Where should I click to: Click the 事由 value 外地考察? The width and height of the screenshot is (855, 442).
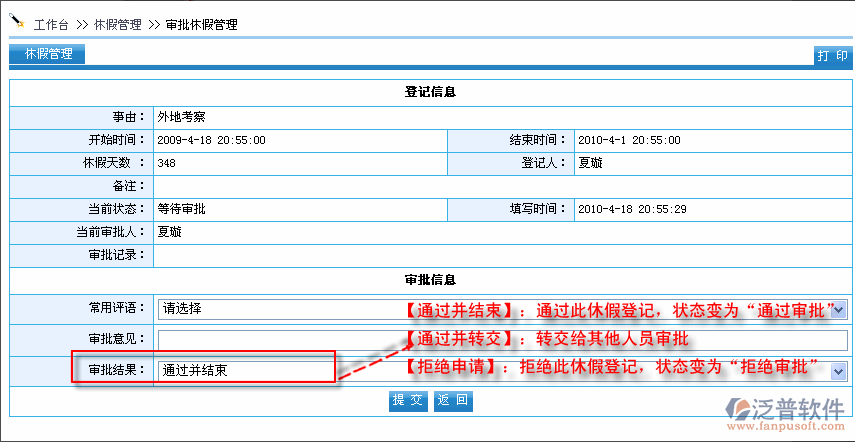181,117
